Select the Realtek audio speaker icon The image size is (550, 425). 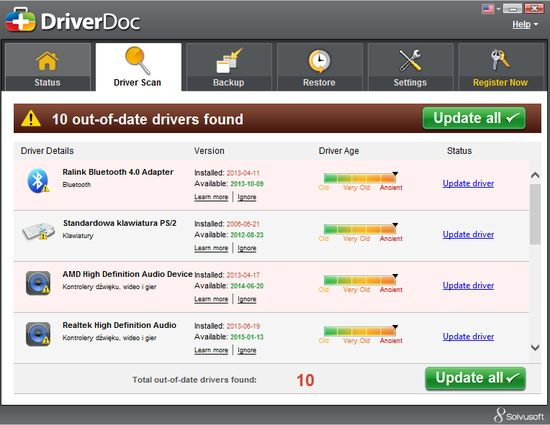pyautogui.click(x=38, y=334)
